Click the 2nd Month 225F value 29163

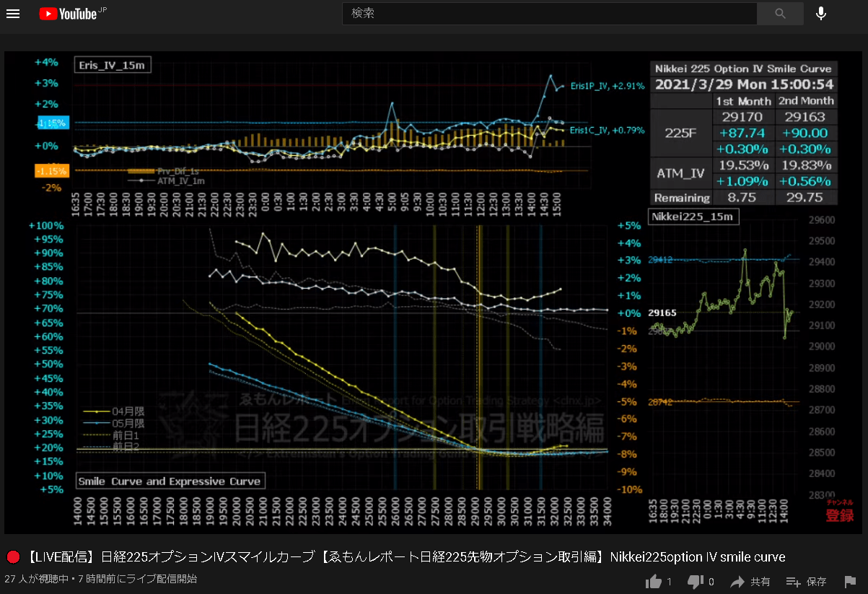[x=806, y=117]
